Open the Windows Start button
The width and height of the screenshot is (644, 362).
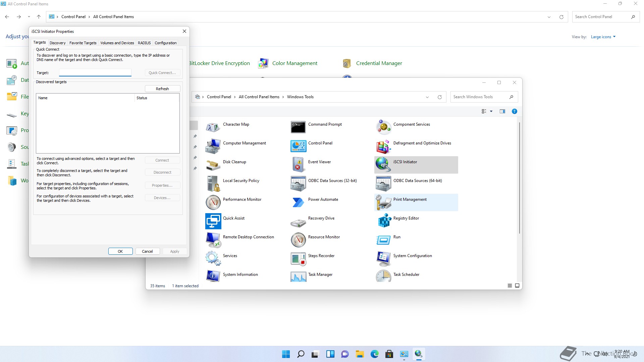coord(286,354)
